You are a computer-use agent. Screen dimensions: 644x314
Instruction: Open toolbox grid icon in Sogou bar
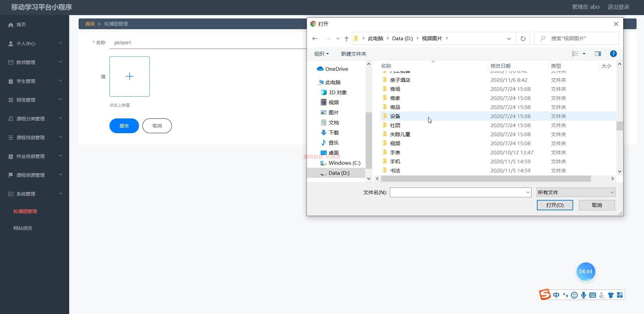pyautogui.click(x=620, y=295)
